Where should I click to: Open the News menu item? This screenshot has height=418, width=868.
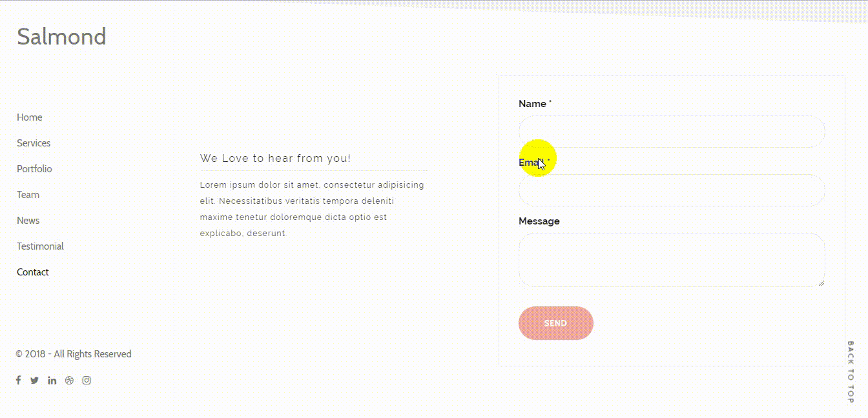pyautogui.click(x=28, y=221)
